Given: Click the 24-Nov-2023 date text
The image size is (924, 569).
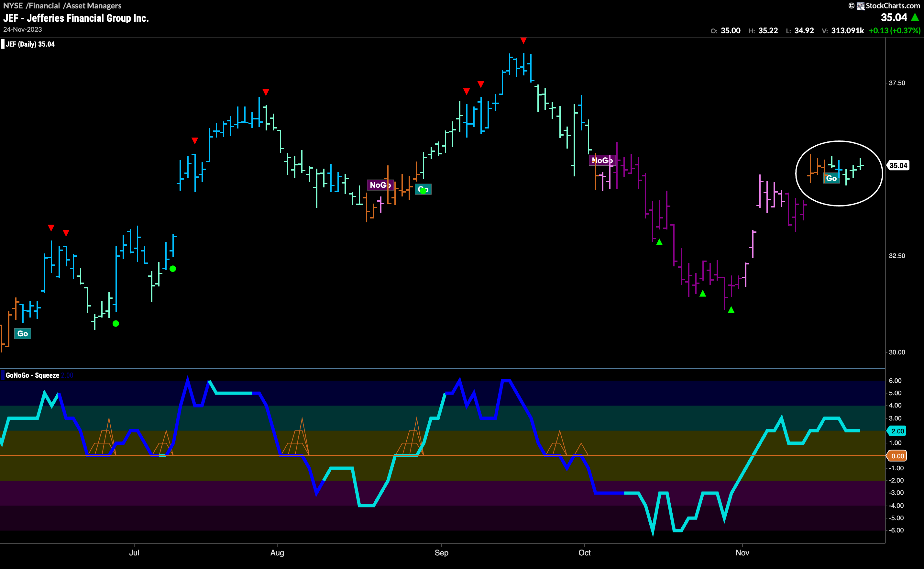Looking at the screenshot, I should point(23,29).
